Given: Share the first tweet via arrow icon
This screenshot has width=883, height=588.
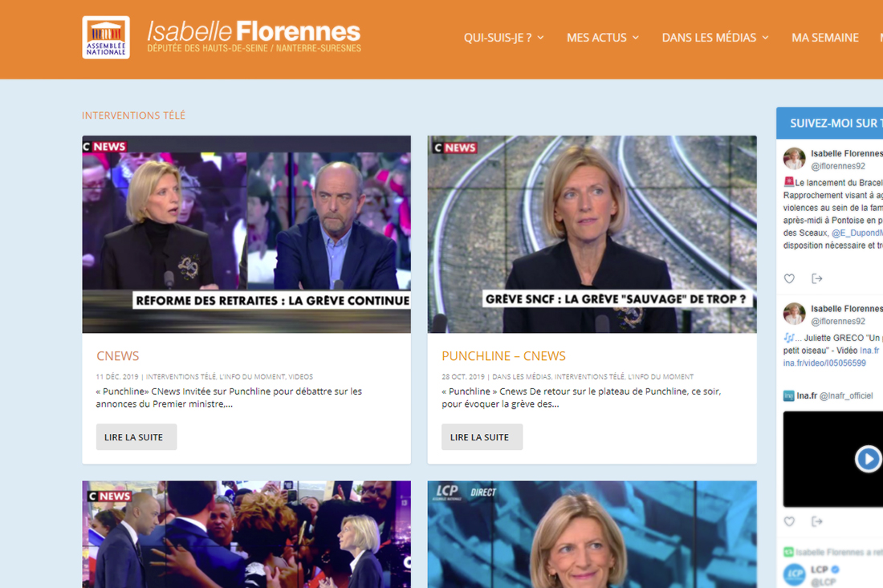Looking at the screenshot, I should tap(816, 278).
